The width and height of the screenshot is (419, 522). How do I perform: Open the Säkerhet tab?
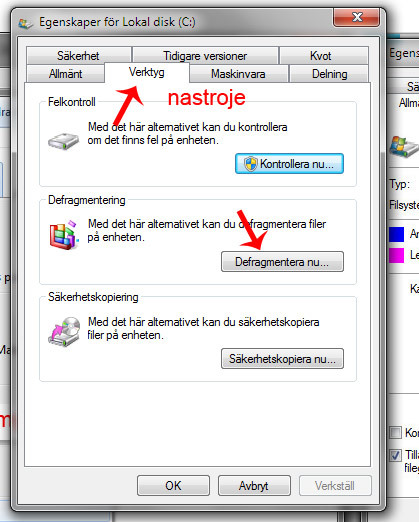tap(78, 56)
